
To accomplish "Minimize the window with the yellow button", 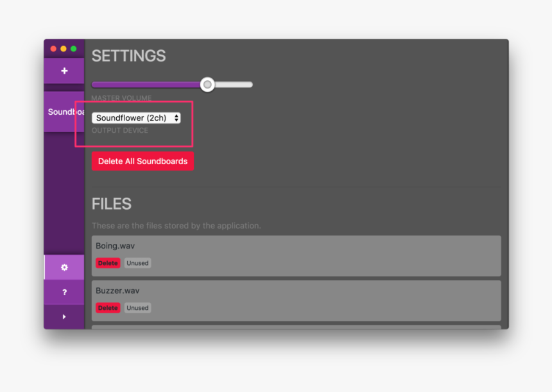I will pyautogui.click(x=64, y=49).
